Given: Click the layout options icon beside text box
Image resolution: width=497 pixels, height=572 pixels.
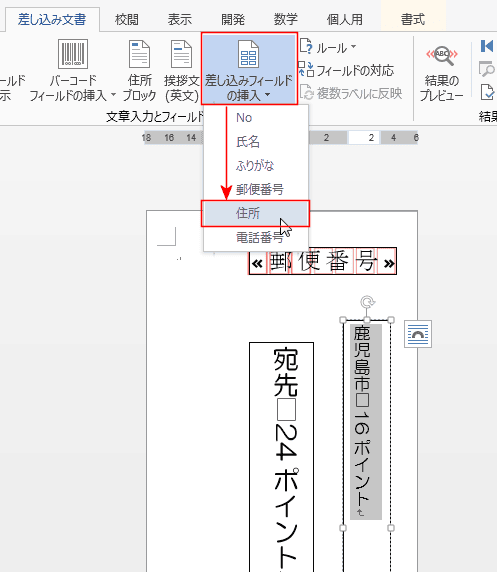Looking at the screenshot, I should 418,334.
